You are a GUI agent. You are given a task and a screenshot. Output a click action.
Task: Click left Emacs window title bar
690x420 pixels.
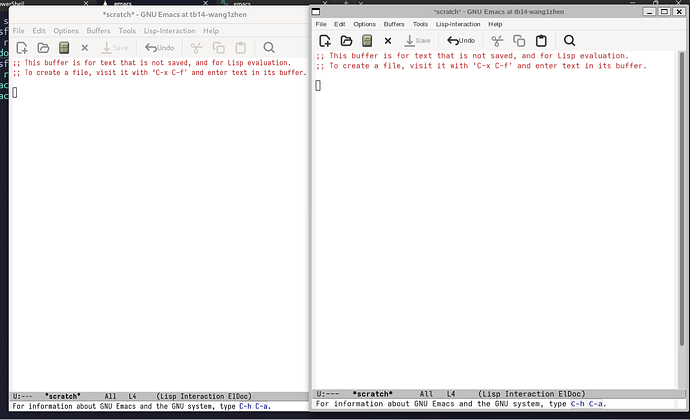click(x=174, y=15)
